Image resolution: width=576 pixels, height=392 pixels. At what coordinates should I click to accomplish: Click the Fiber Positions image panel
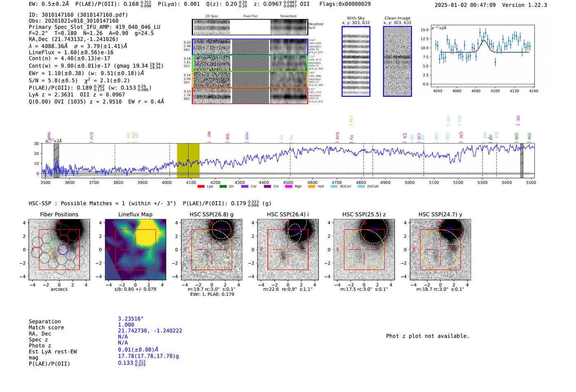59,250
